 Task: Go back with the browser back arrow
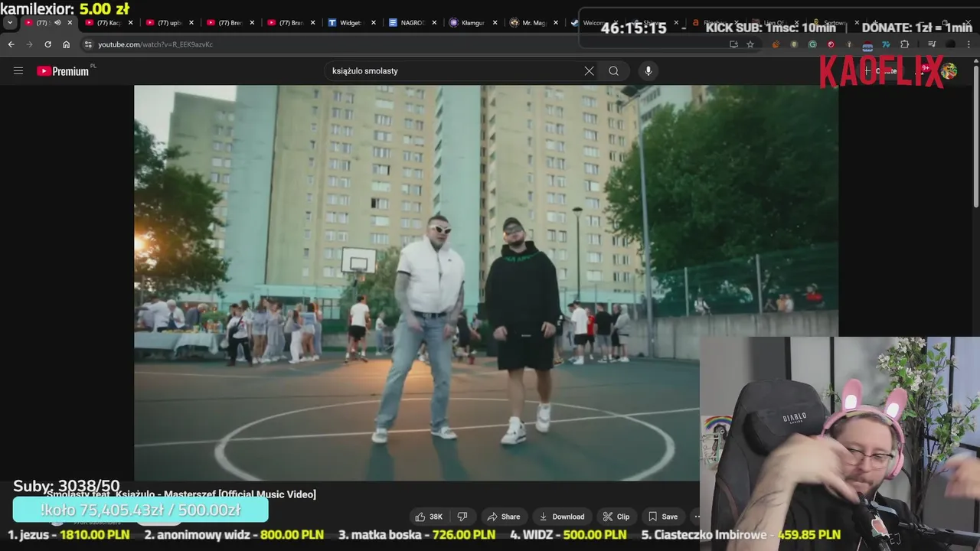coord(11,44)
